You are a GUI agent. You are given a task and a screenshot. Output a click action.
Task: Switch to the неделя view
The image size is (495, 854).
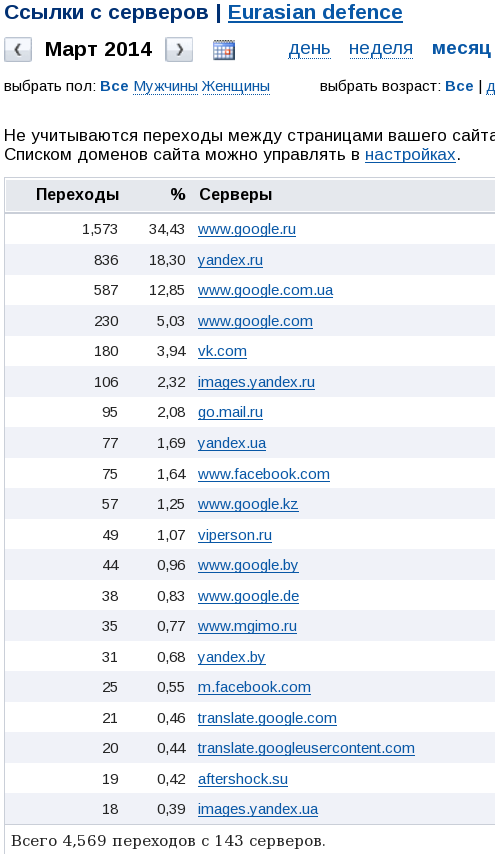[x=381, y=48]
